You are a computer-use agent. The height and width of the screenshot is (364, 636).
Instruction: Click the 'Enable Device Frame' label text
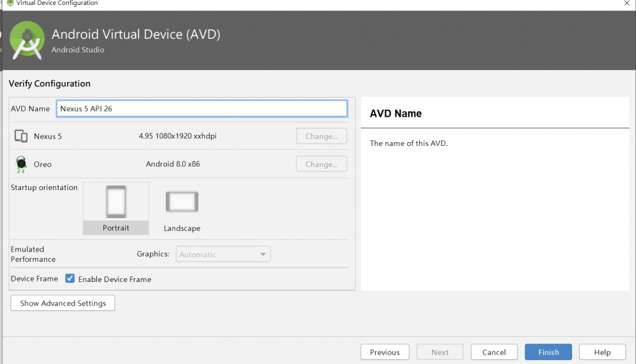click(x=115, y=279)
